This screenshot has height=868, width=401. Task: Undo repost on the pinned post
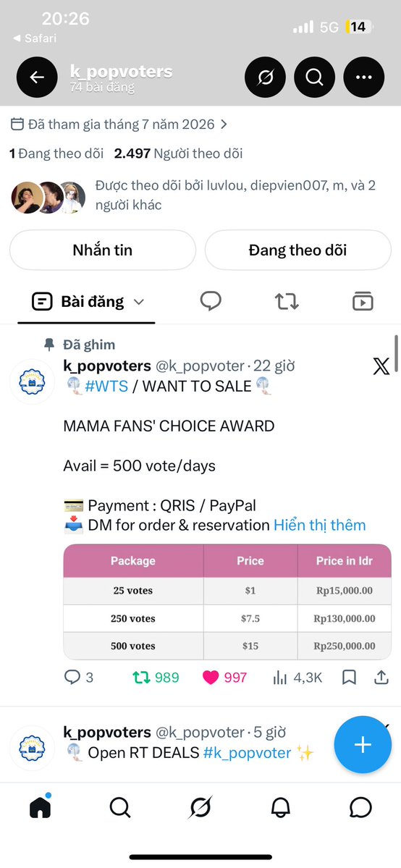pos(140,677)
